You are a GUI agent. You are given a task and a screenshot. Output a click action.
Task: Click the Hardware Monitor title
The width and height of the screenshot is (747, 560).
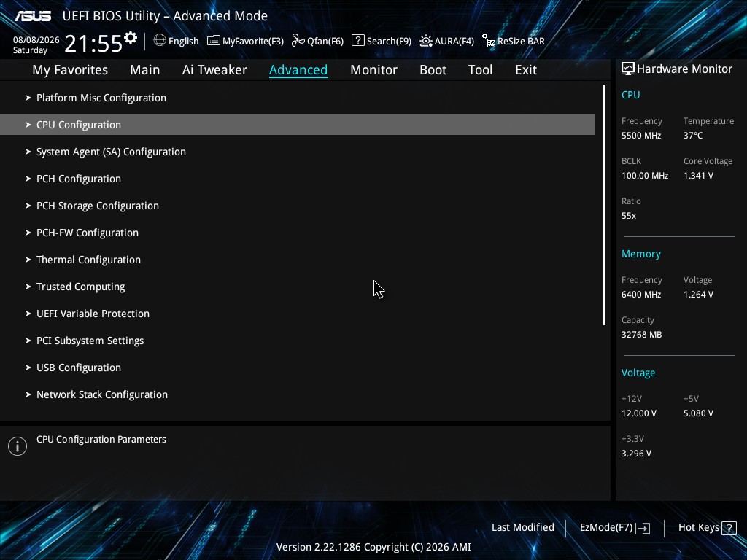click(684, 69)
